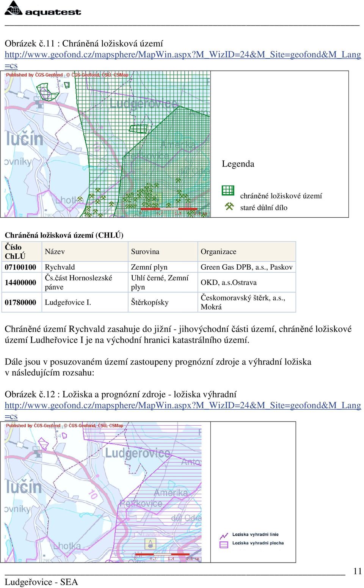Click the 'Amerika' place label on the second map
This screenshot has height=588, width=364.
tap(171, 493)
